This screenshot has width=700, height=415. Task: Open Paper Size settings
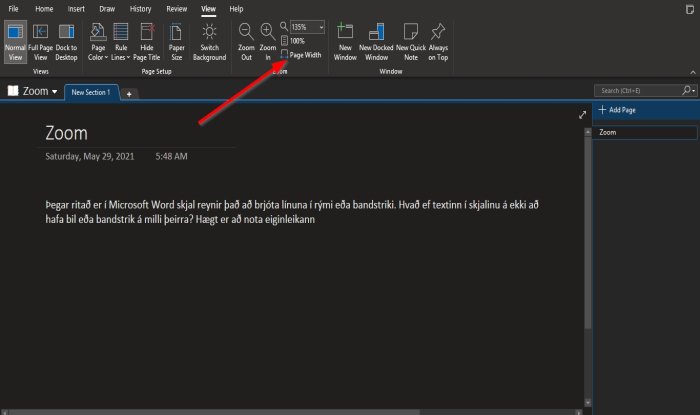pos(176,42)
